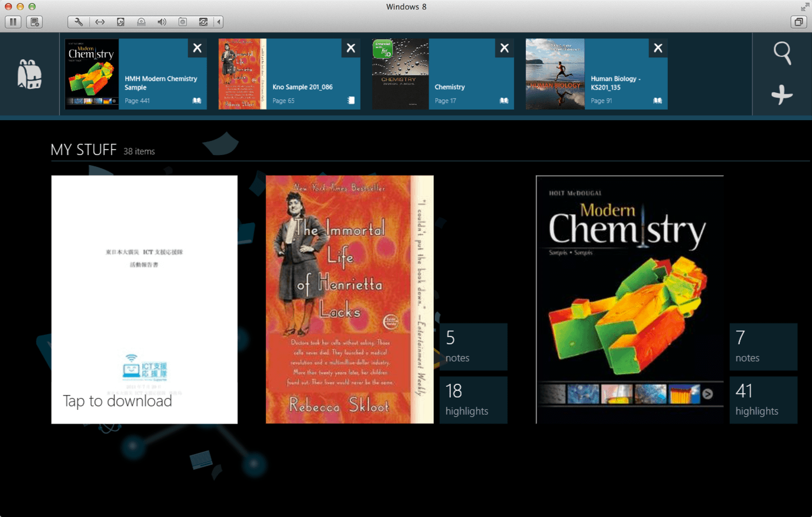
Task: Click page icon on Kno Sample tab
Action: pyautogui.click(x=351, y=101)
